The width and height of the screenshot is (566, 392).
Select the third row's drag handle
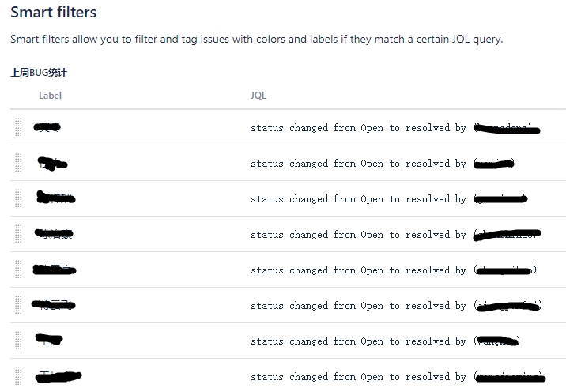point(18,198)
